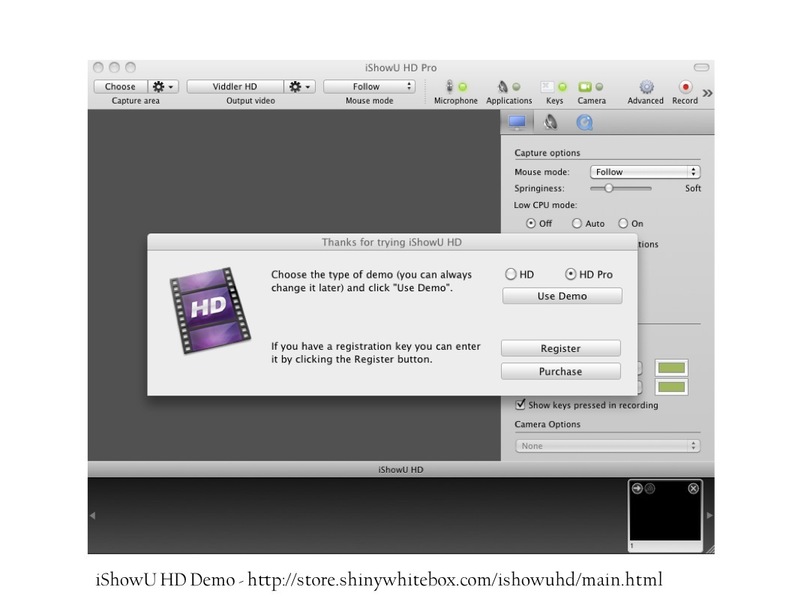Open Advanced settings gear
Viewport: 810px width, 608px height.
point(646,87)
